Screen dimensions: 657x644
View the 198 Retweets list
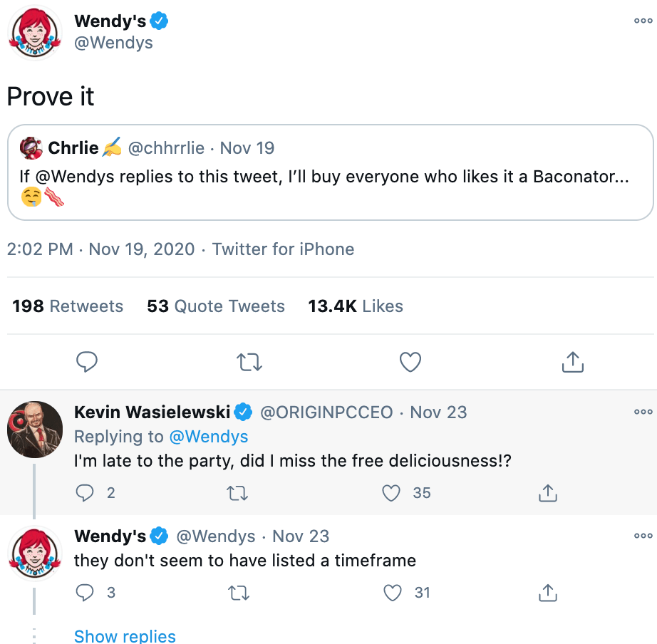(x=67, y=306)
